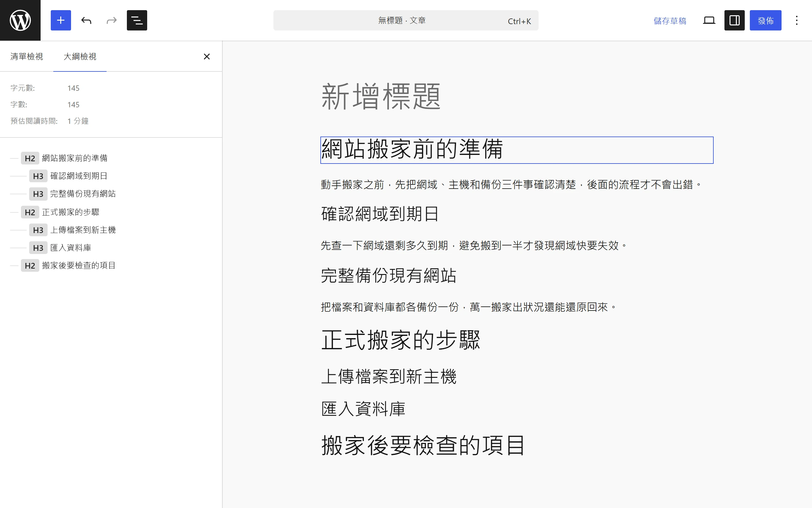Jump to outline item 正式搬家的步驟

(60, 212)
